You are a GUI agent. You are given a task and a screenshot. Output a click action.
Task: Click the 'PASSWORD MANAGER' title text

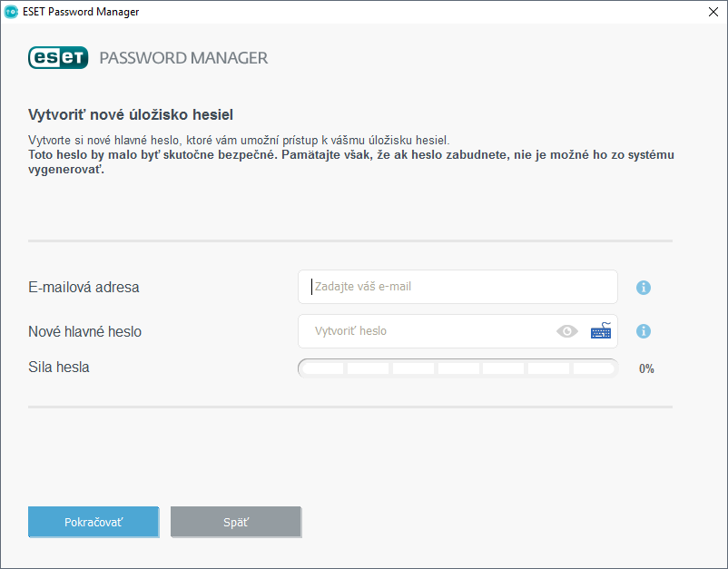coord(183,58)
